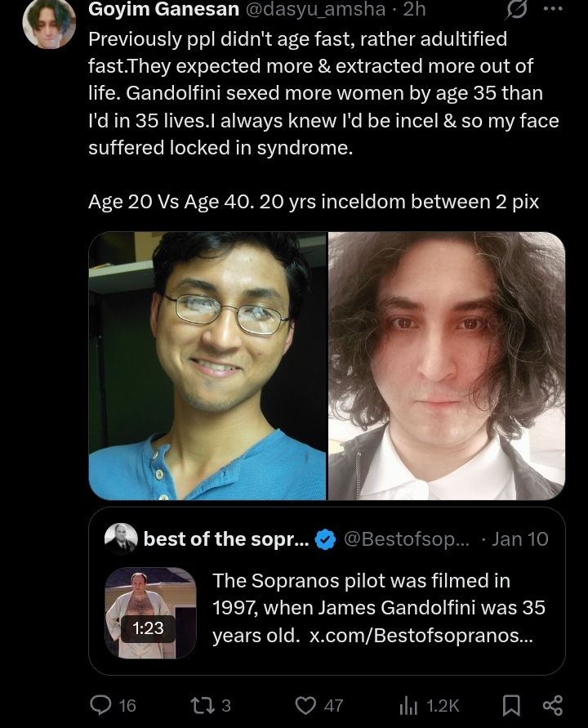Image resolution: width=588 pixels, height=728 pixels.
Task: Open the x.com/Bestofsopranos link
Action: point(421,635)
